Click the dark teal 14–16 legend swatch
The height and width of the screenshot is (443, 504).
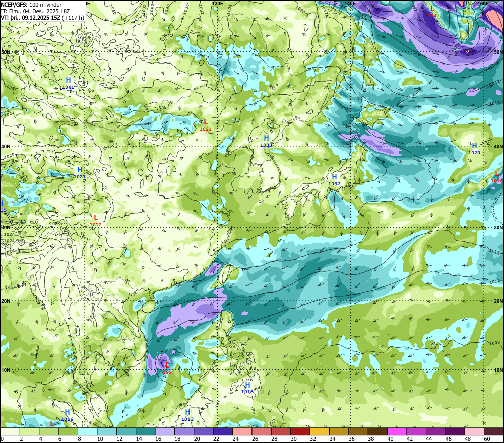146,432
